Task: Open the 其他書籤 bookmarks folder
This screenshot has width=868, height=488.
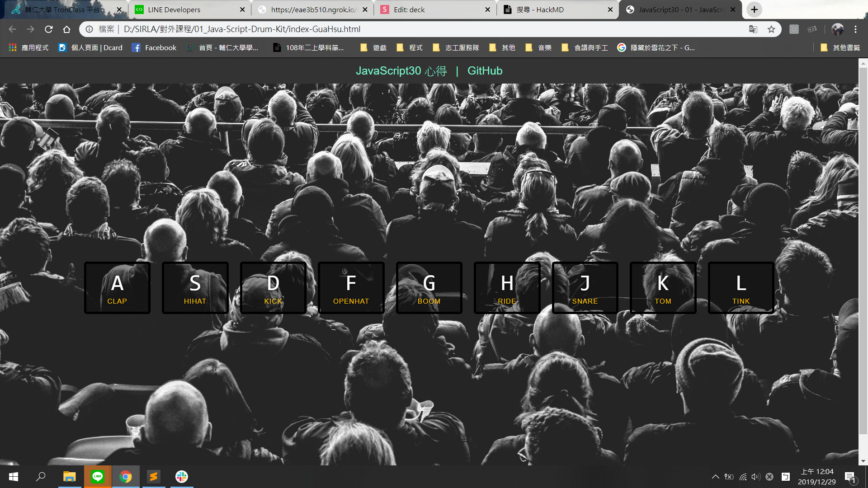Action: pos(840,47)
